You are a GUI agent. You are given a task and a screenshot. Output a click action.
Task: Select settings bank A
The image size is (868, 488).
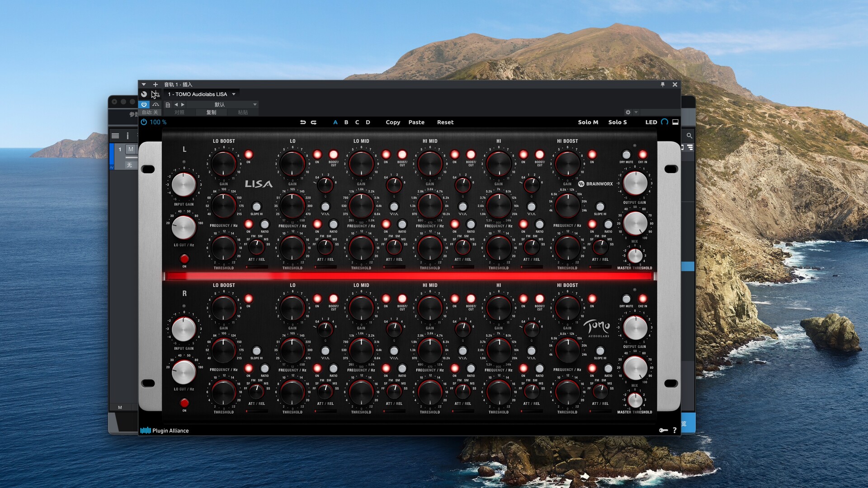pos(335,122)
